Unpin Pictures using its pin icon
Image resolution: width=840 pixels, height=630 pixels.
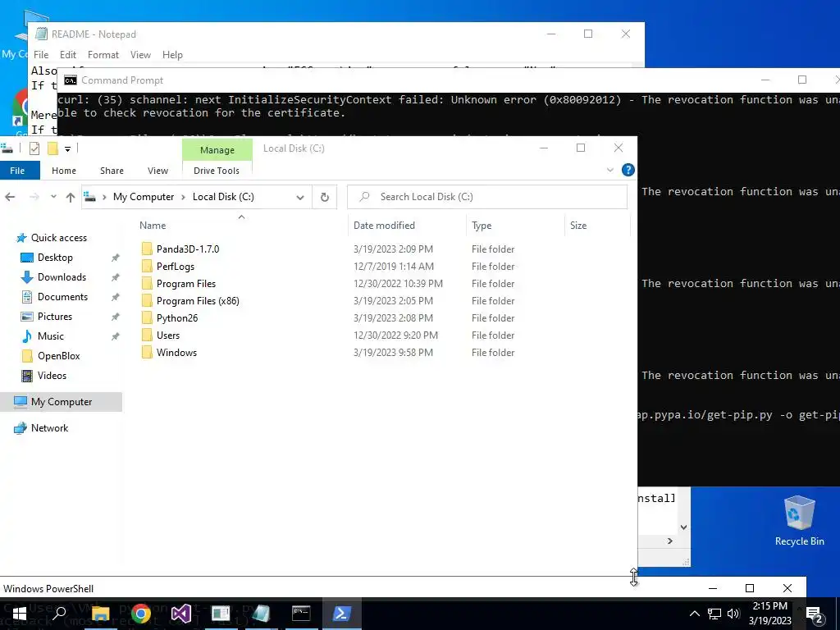pyautogui.click(x=115, y=317)
